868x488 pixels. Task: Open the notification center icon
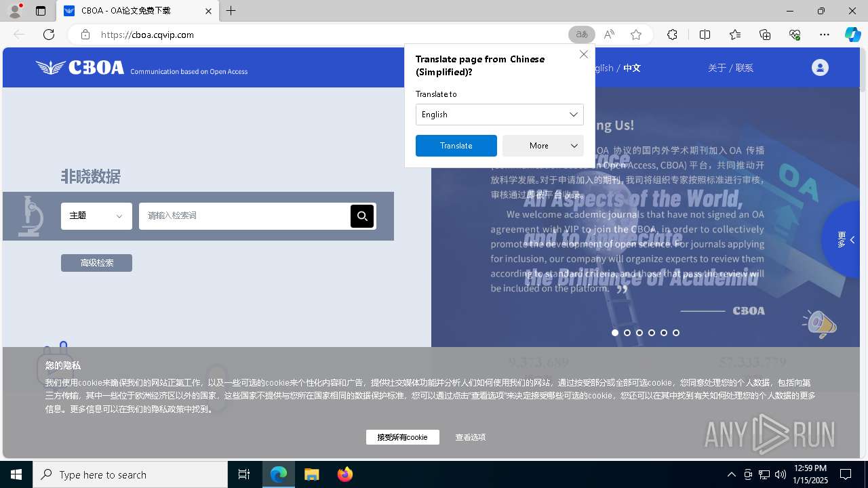pyautogui.click(x=846, y=474)
